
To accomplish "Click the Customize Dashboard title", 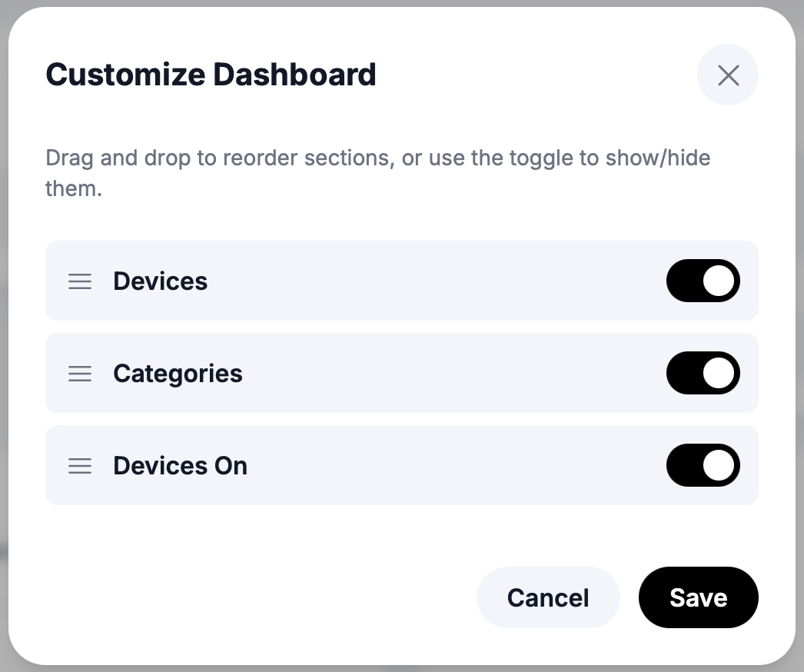I will (x=211, y=75).
